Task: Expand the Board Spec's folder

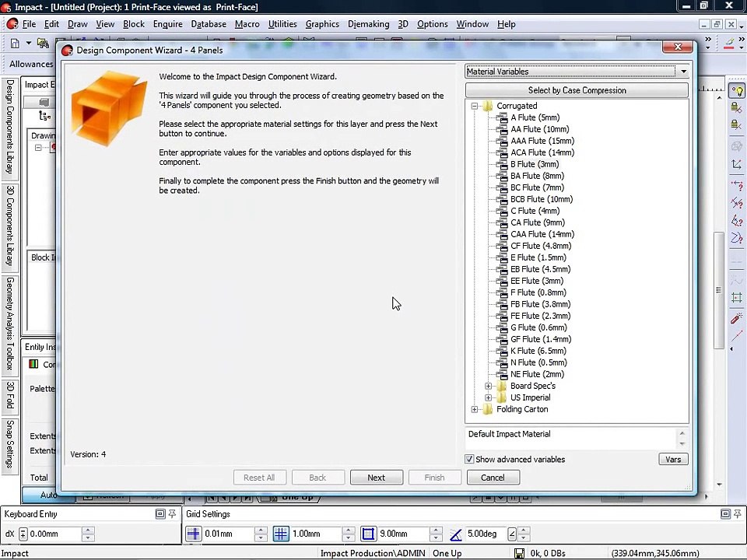Action: coord(489,387)
